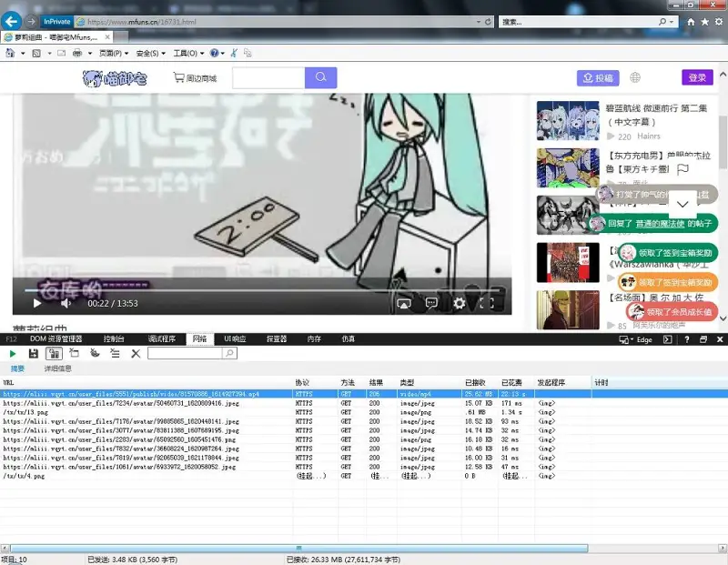Toggle danmaku comments in the video player
Viewport: 728px width, 565px height.
(431, 303)
